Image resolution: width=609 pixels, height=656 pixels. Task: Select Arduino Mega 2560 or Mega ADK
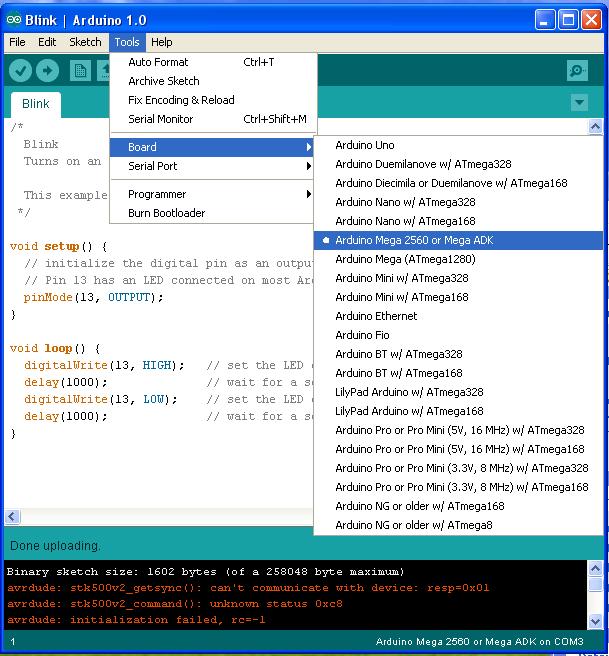click(x=458, y=240)
